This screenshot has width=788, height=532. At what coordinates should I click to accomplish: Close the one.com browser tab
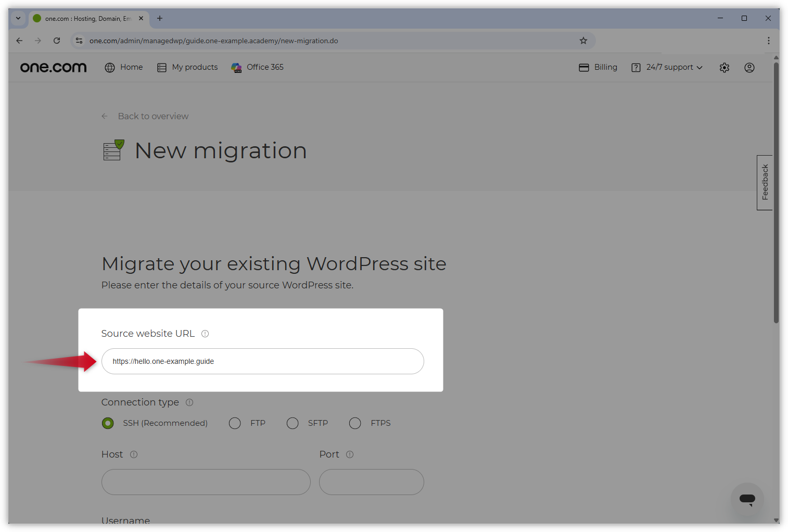(x=141, y=18)
